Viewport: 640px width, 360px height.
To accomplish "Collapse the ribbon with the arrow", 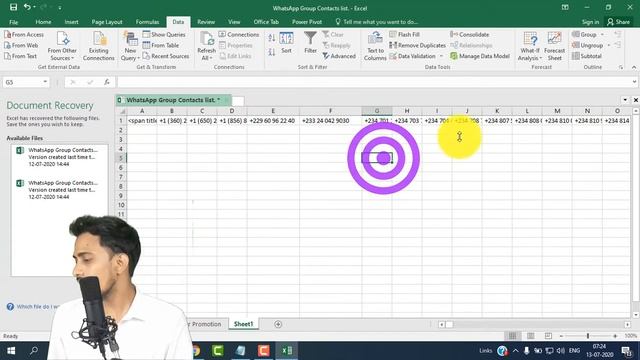I will pos(633,67).
